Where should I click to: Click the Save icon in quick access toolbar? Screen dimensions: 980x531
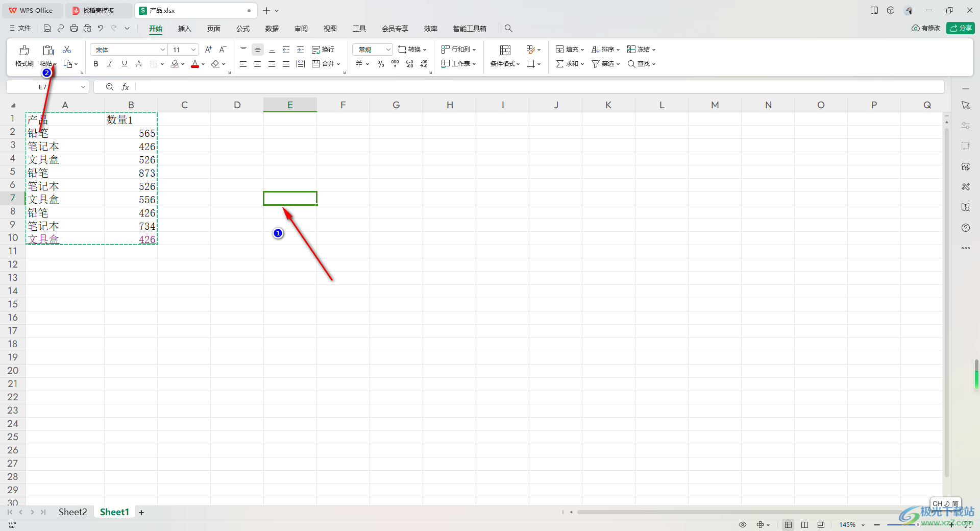pyautogui.click(x=47, y=29)
